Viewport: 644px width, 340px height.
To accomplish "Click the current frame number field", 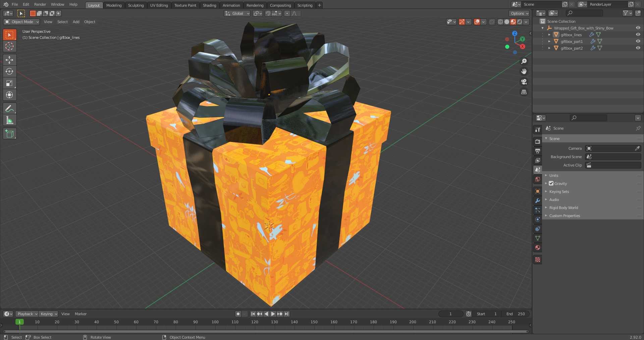I will [x=451, y=314].
